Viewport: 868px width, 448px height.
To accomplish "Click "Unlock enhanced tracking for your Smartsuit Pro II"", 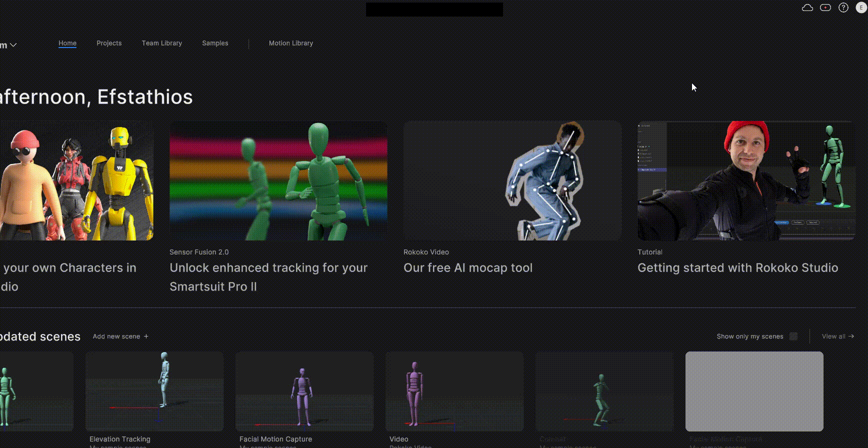I will [x=268, y=277].
